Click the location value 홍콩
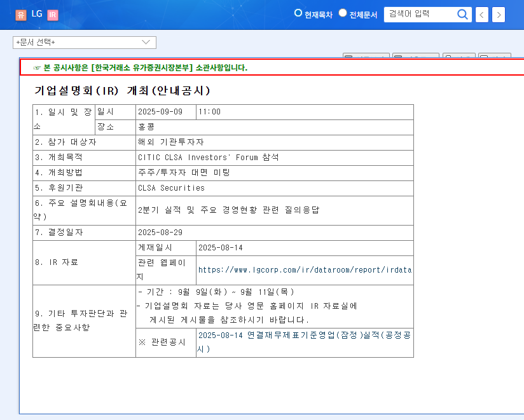The width and height of the screenshot is (524, 420). [146, 127]
